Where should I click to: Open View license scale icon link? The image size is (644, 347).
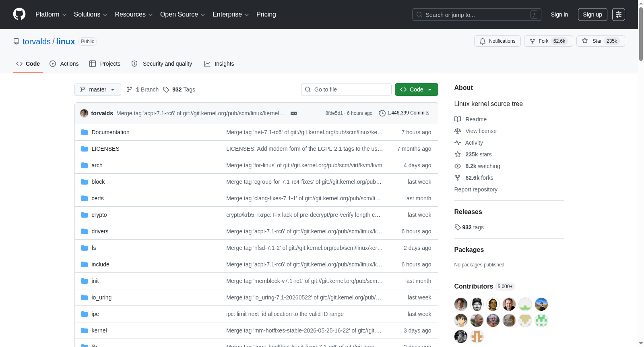tap(458, 131)
